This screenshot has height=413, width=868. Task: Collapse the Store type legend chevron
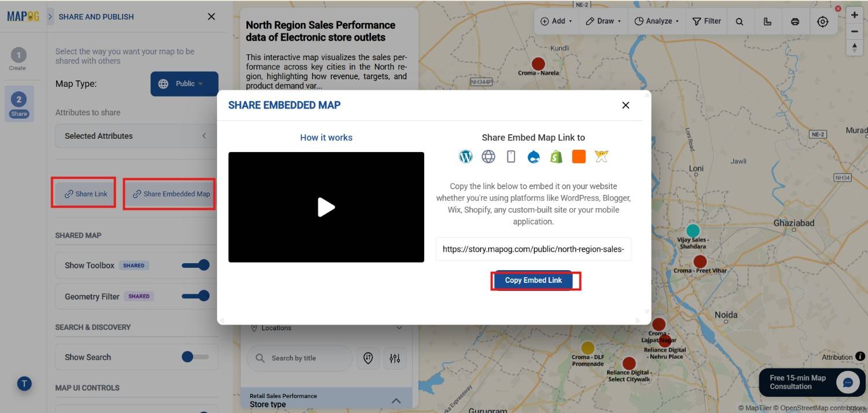(x=396, y=400)
